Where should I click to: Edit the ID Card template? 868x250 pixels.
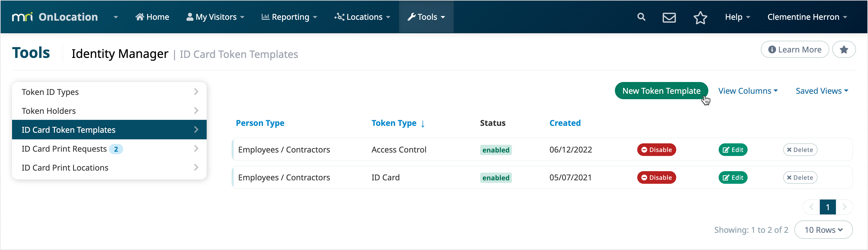pos(733,177)
